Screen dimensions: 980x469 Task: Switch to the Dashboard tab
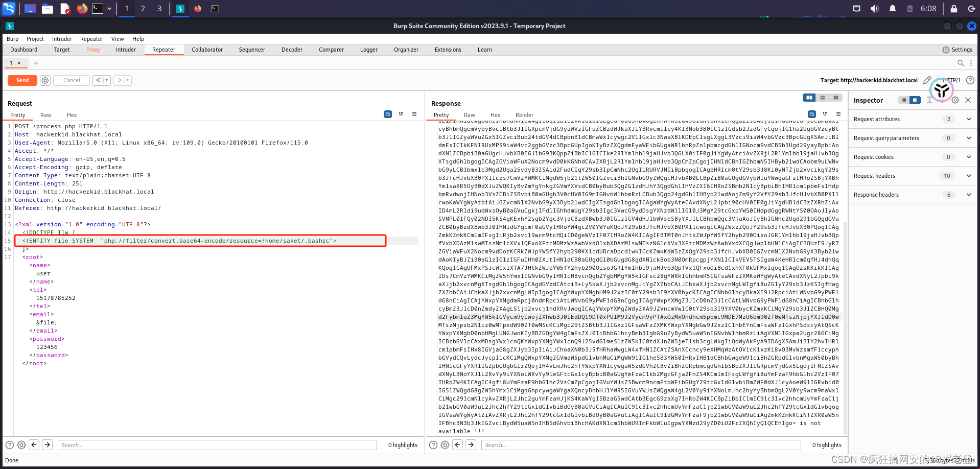click(x=24, y=50)
